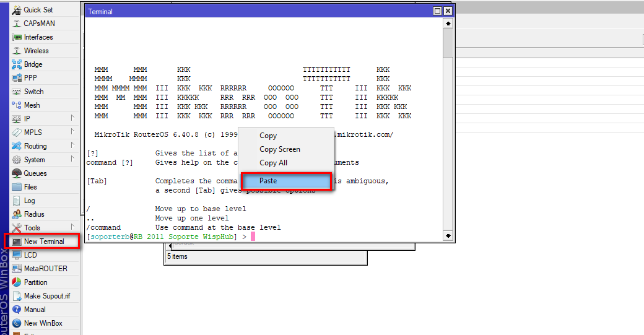Open the Queues icon
644x335 pixels.
(17, 173)
